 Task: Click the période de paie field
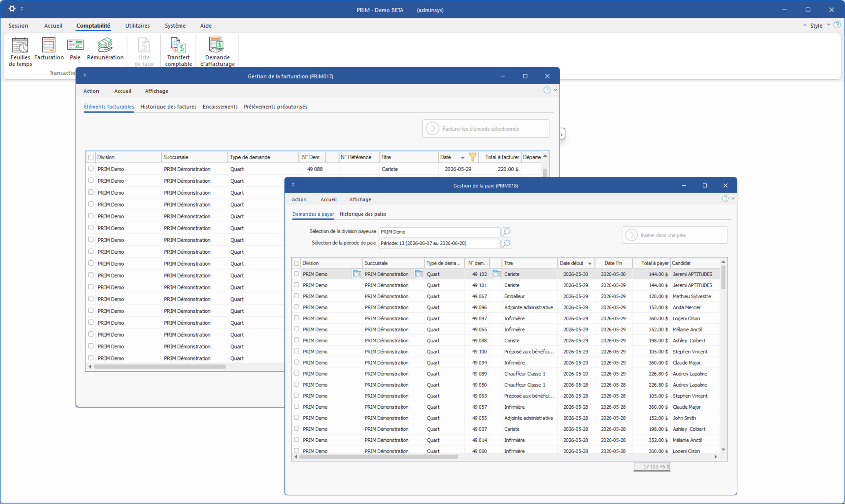click(439, 243)
